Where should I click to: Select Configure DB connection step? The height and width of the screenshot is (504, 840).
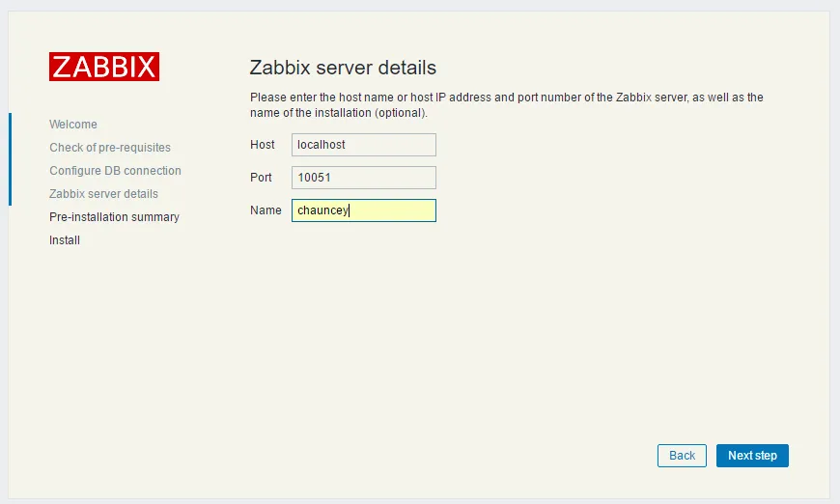pyautogui.click(x=115, y=171)
